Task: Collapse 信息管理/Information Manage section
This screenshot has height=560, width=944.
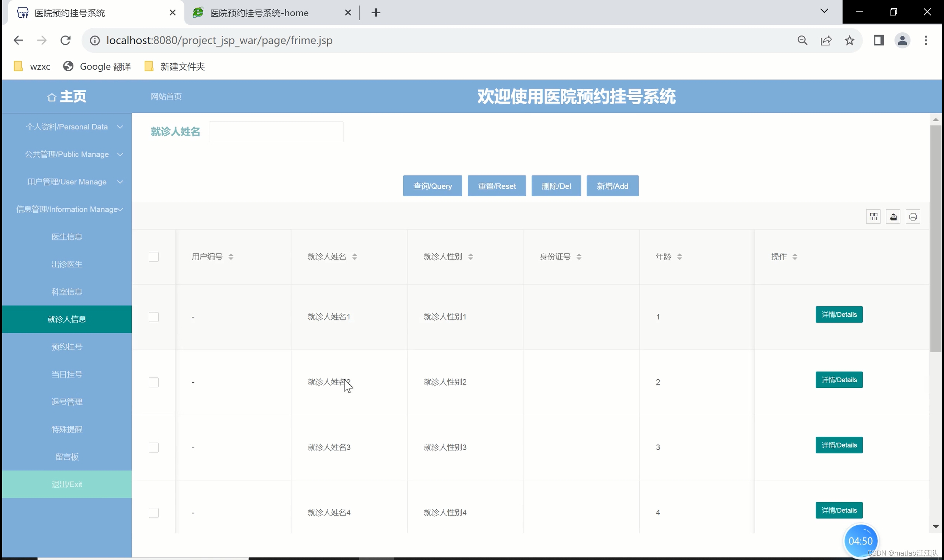Action: [67, 209]
